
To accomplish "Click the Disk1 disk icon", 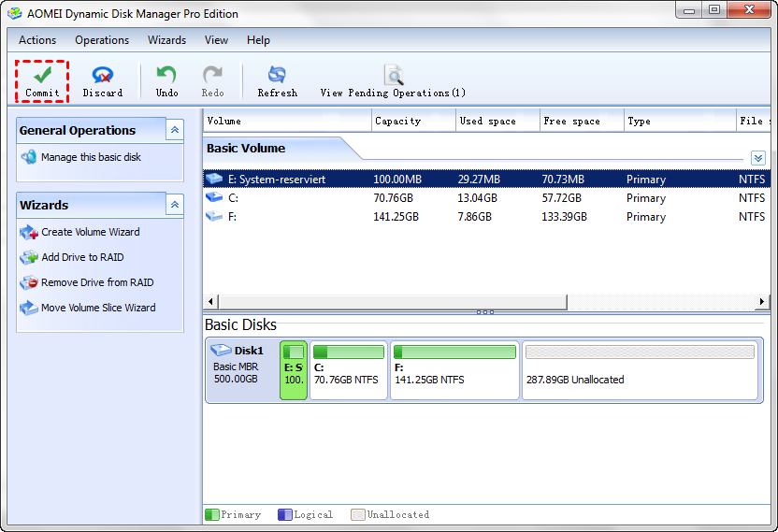I will (x=221, y=351).
